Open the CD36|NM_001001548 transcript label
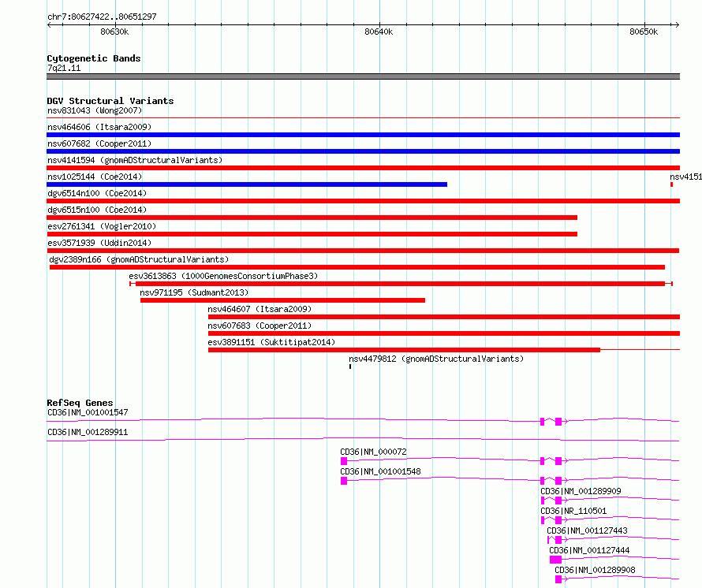The height and width of the screenshot is (588, 702). point(380,471)
